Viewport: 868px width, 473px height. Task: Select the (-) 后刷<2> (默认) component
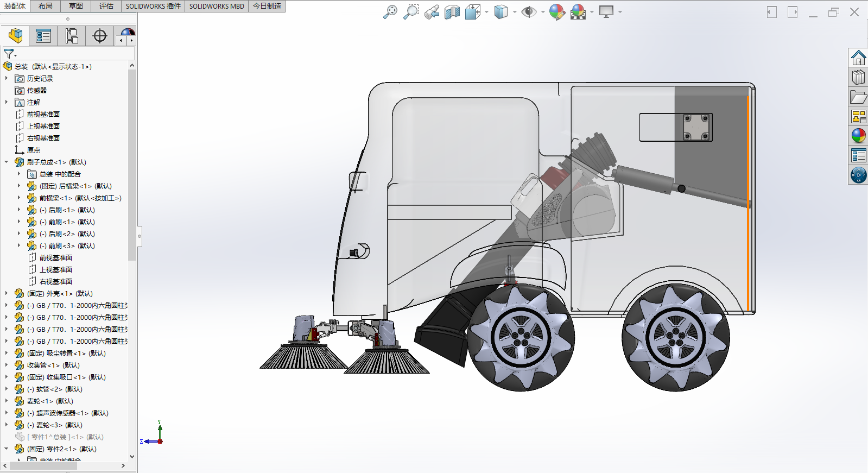pyautogui.click(x=67, y=234)
